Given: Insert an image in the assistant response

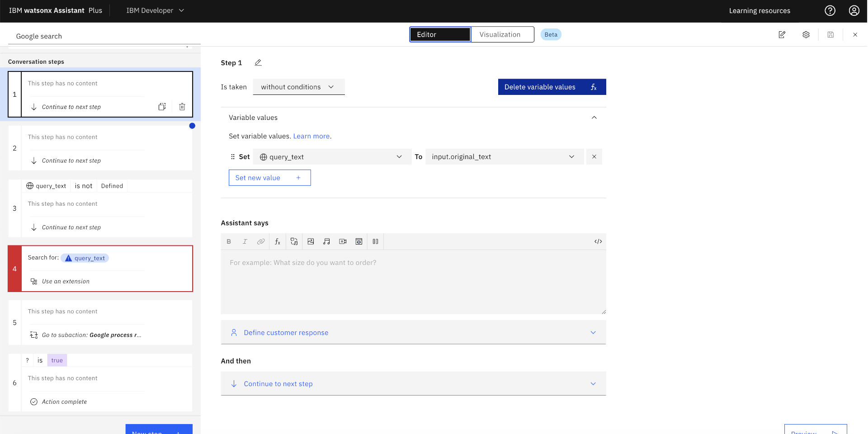Looking at the screenshot, I should tap(311, 241).
